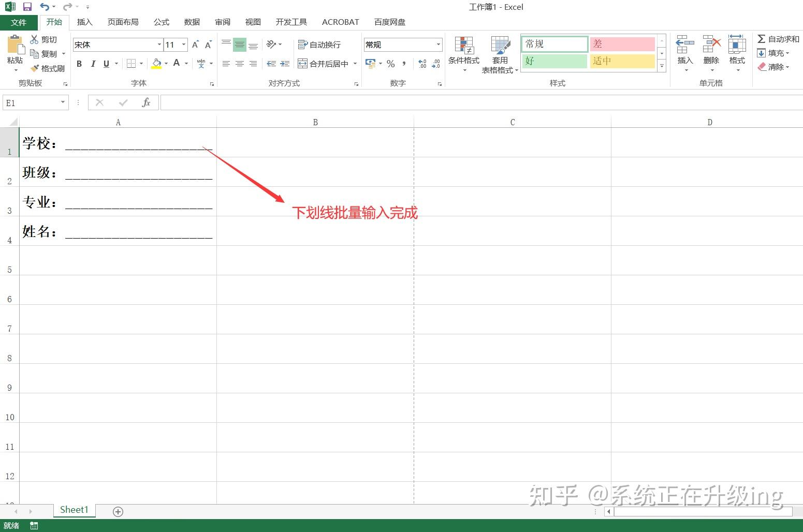Image resolution: width=803 pixels, height=532 pixels.
Task: Toggle Italic formatting
Action: coord(93,64)
